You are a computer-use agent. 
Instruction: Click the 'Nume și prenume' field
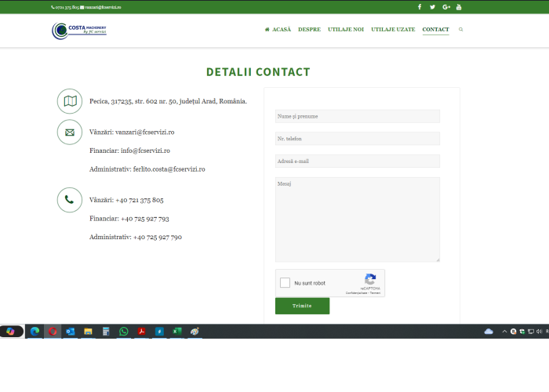point(357,116)
